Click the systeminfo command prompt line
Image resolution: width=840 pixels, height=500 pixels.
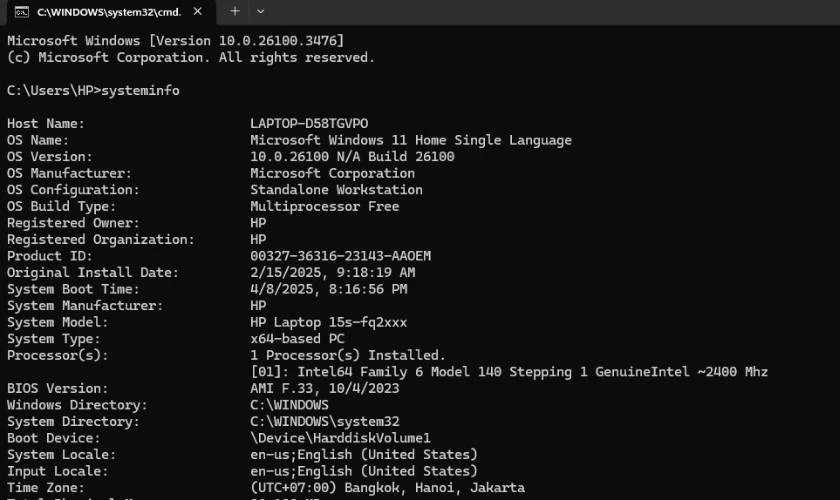93,91
